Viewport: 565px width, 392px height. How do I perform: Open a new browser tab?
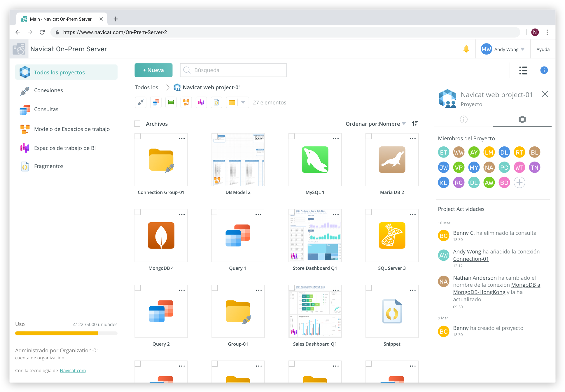click(116, 19)
